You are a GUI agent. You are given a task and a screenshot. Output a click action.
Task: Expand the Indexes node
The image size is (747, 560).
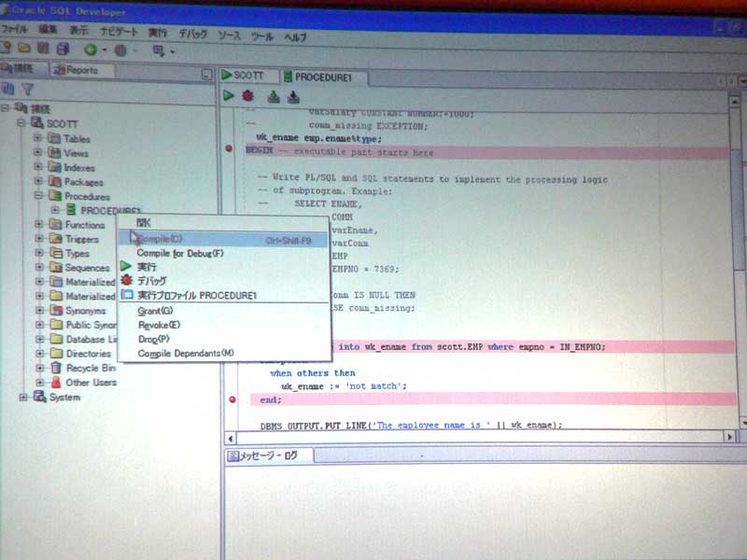(x=38, y=167)
